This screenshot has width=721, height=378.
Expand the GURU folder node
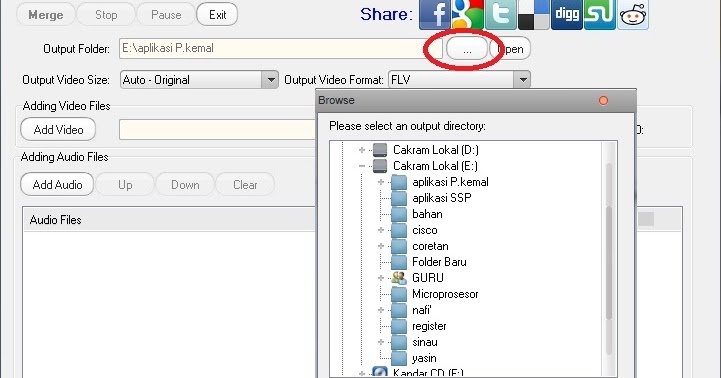click(381, 278)
